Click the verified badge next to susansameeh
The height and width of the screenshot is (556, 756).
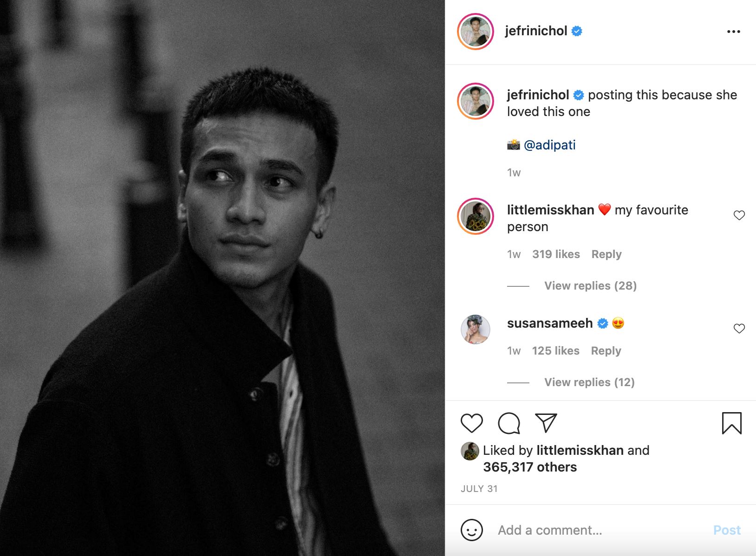pyautogui.click(x=602, y=323)
